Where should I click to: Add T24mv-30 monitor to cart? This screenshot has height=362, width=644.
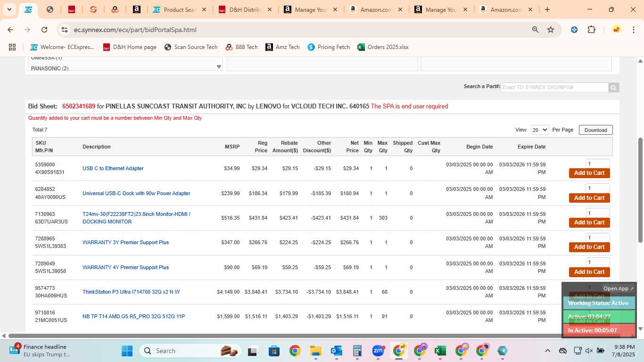click(589, 222)
